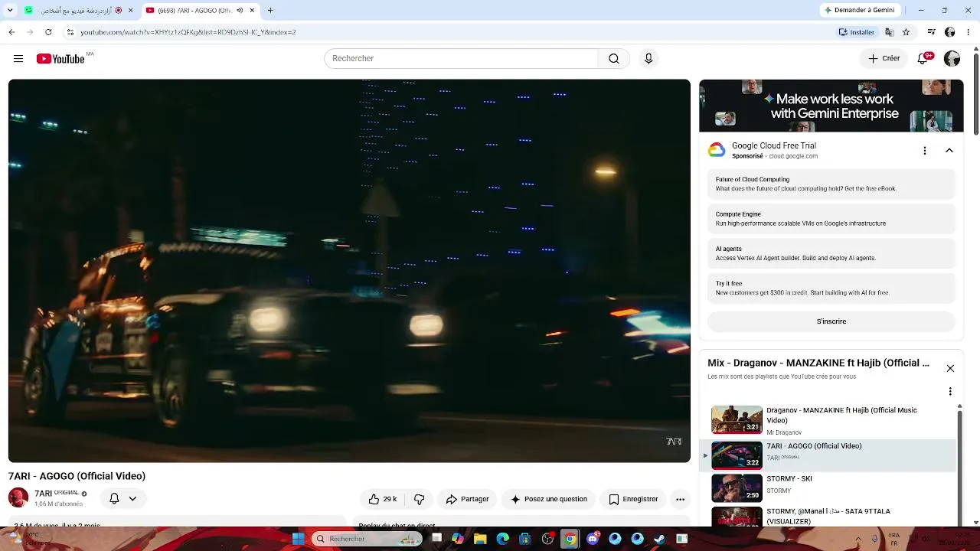The height and width of the screenshot is (551, 980).
Task: Open a new browser tab
Action: click(x=270, y=11)
